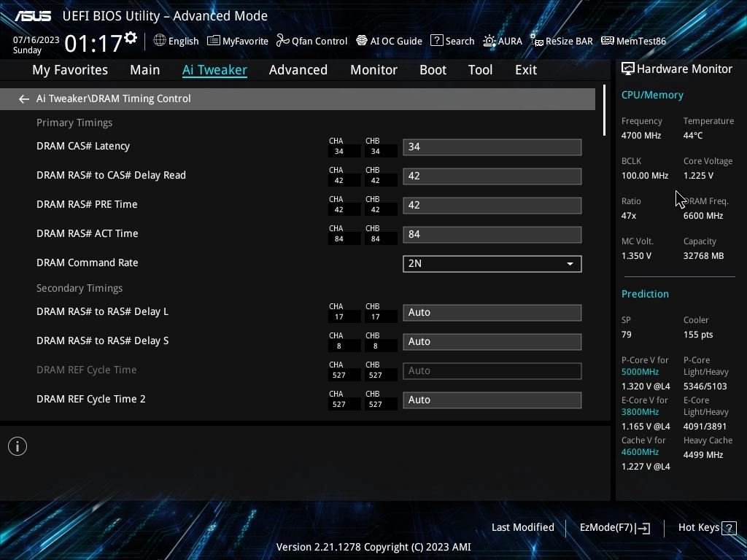
Task: Open the Tool tab
Action: click(480, 70)
